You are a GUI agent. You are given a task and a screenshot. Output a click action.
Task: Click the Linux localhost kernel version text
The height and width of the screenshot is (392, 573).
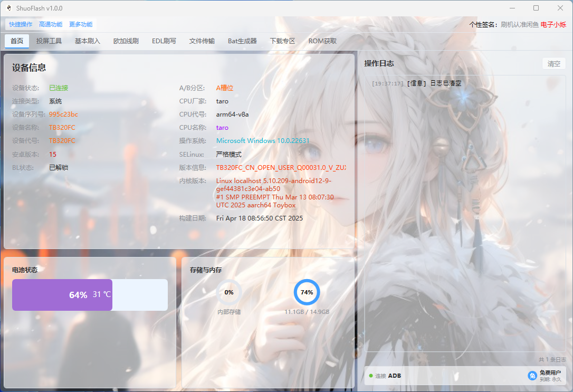click(275, 193)
